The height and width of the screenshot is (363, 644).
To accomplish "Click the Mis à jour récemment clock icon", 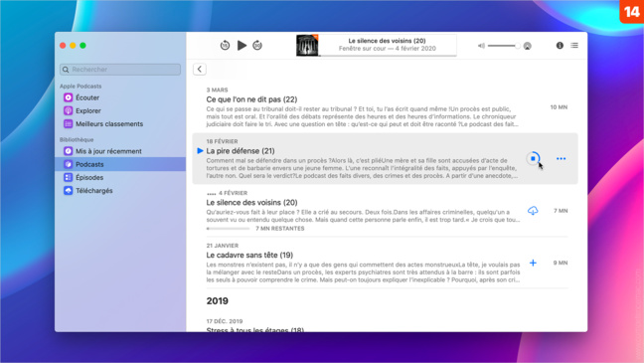I will (x=69, y=151).
